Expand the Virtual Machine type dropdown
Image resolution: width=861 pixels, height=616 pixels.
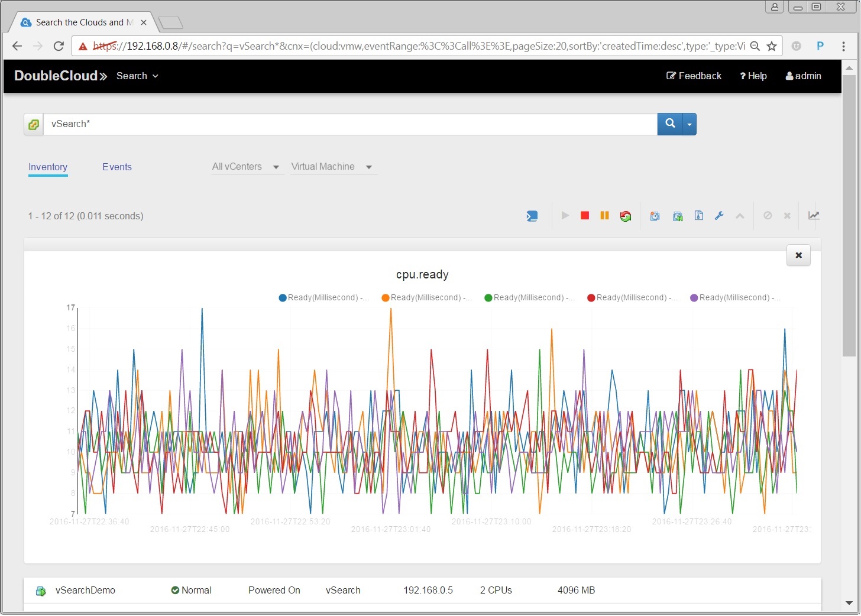coord(331,167)
